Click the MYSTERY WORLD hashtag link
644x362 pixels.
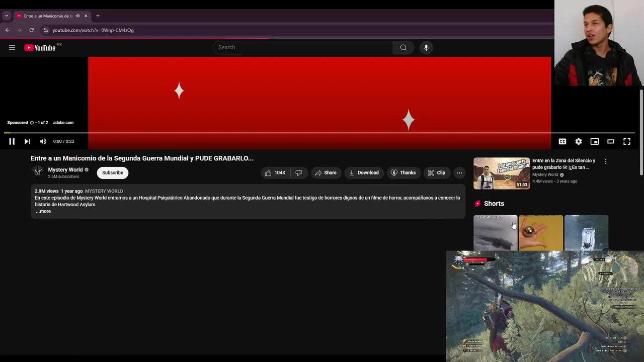pos(104,191)
